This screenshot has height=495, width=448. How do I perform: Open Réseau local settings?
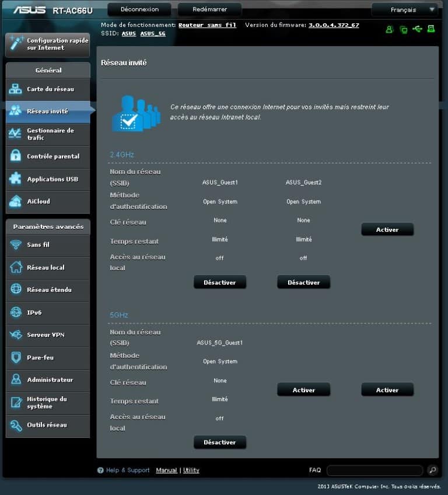click(x=48, y=268)
